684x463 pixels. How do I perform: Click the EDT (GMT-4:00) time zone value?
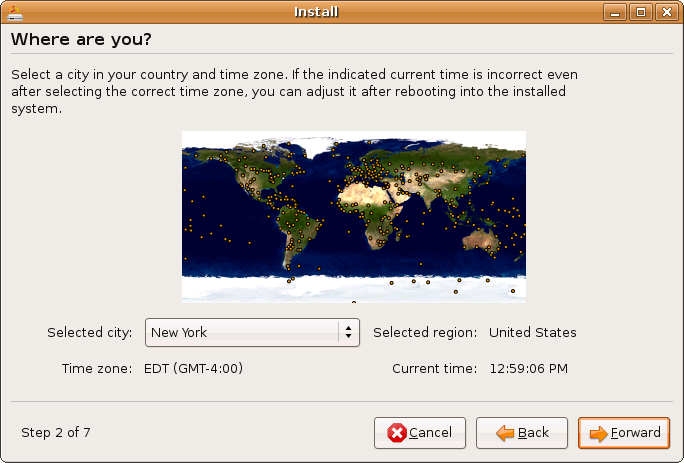coord(194,369)
